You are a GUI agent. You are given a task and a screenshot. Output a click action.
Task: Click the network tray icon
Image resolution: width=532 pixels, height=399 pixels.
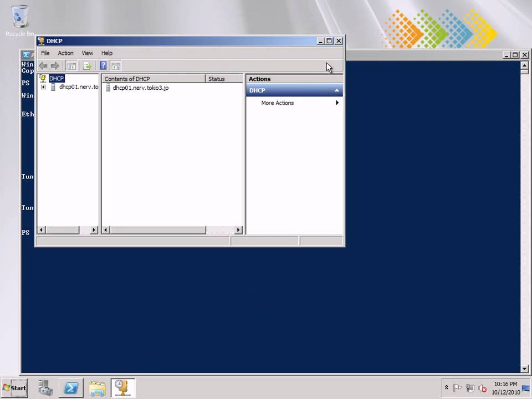tap(470, 387)
